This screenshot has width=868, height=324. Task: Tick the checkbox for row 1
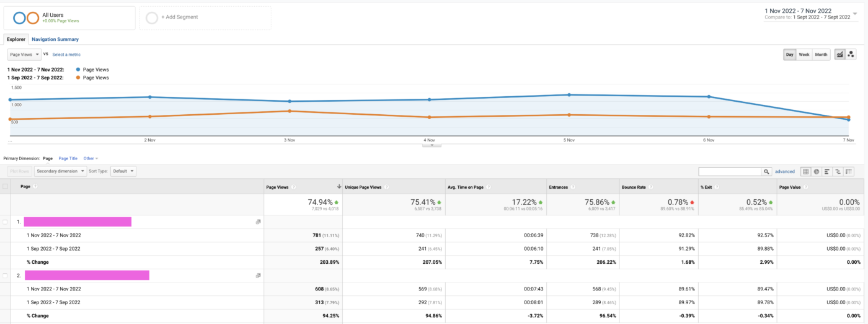pos(6,222)
